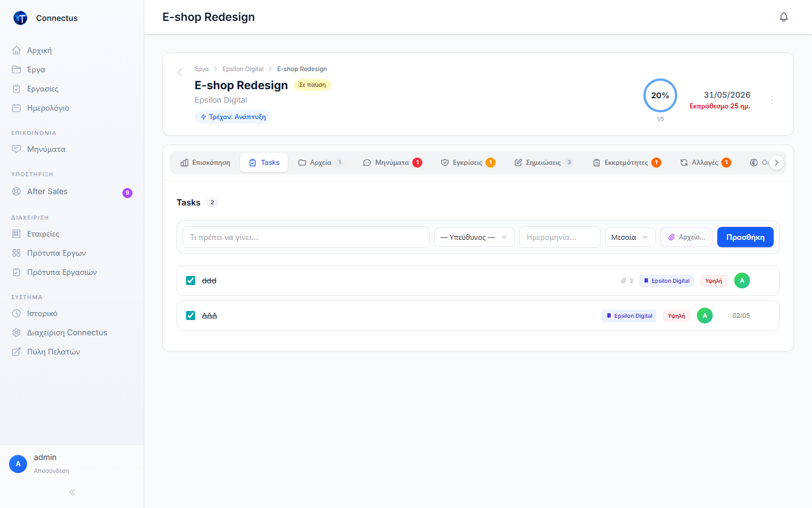This screenshot has height=508, width=812.
Task: Open the project options three-dot menu
Action: pyautogui.click(x=772, y=99)
